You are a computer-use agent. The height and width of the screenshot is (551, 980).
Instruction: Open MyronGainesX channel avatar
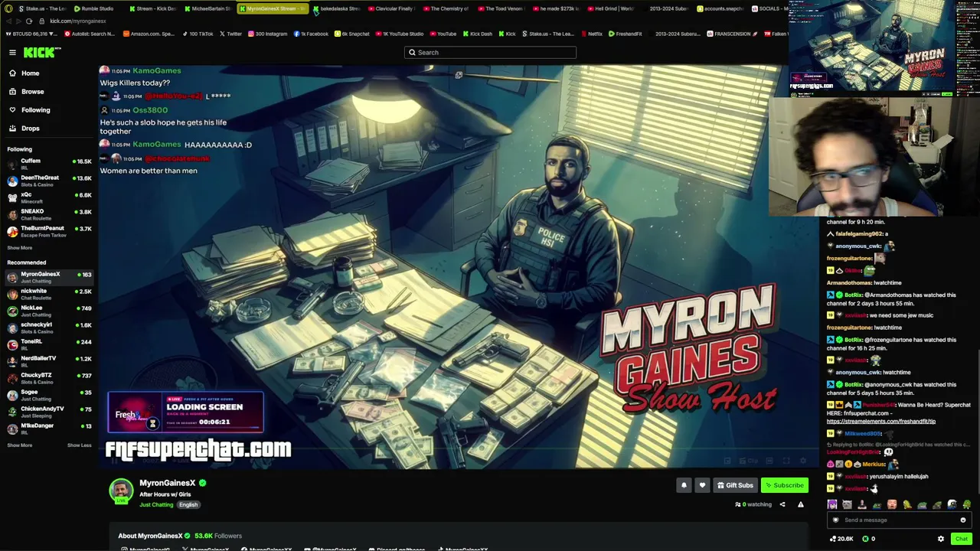click(121, 491)
